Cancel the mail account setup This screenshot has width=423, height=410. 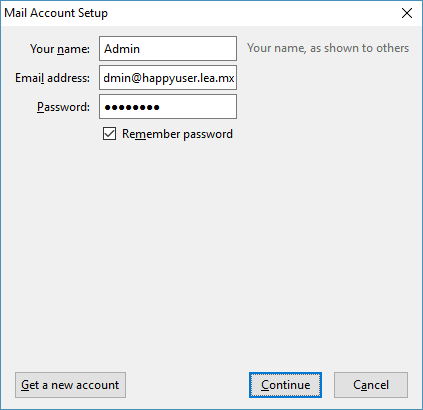371,385
